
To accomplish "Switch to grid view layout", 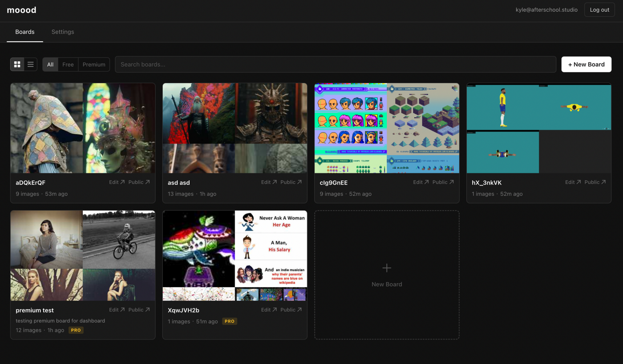I will tap(17, 64).
